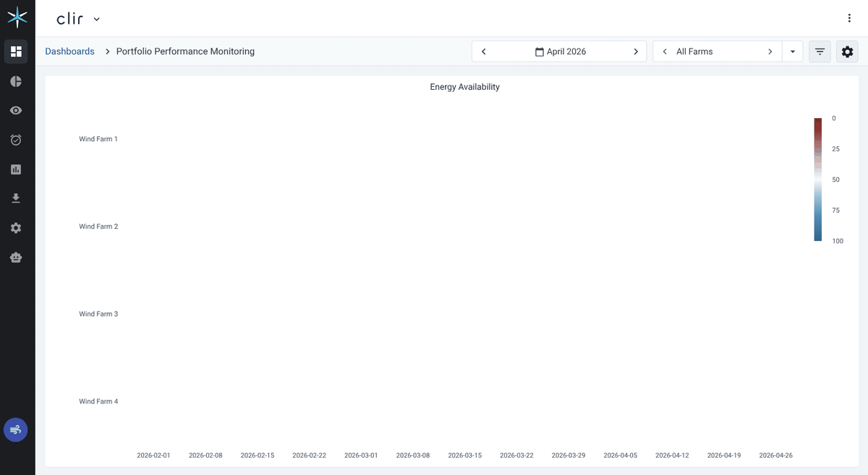Screen dimensions: 868x475
Task: Click the 2026-02-15 axis label
Action: [x=258, y=455]
